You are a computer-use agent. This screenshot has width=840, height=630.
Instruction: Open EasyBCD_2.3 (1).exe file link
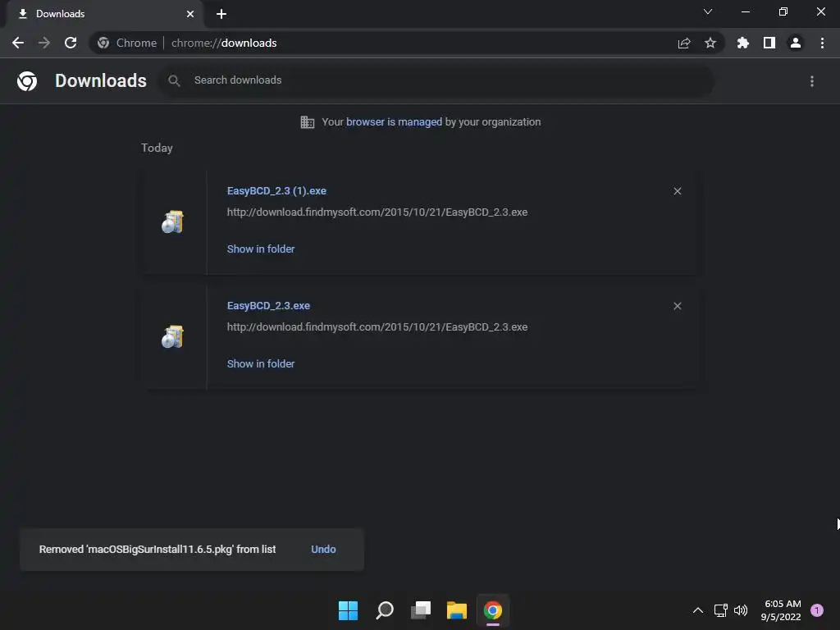coord(276,190)
